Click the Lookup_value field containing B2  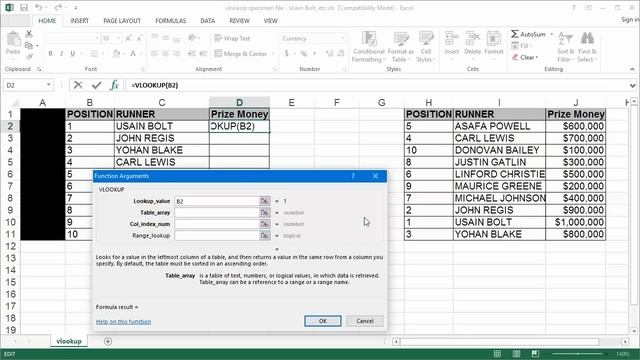pos(217,201)
